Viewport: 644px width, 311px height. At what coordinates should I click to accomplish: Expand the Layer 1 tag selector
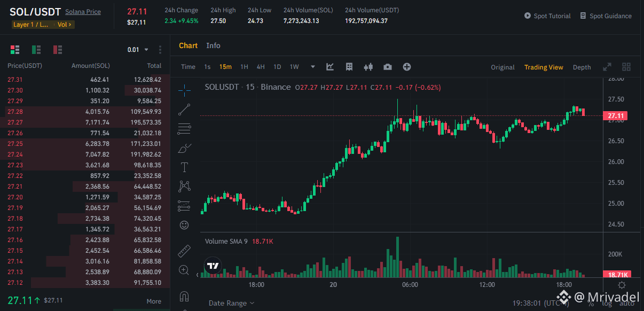[30, 25]
